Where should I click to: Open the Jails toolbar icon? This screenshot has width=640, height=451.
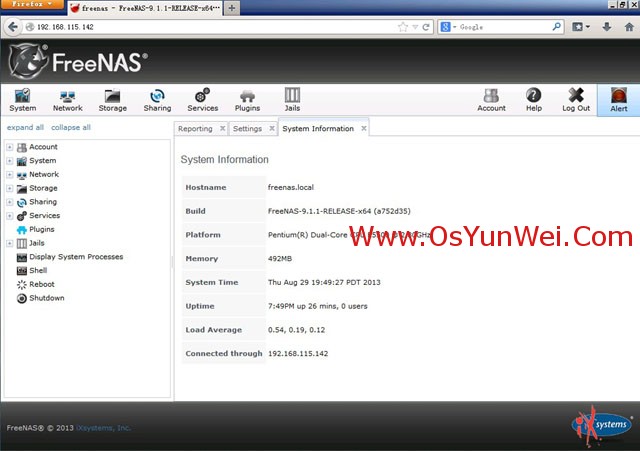click(x=292, y=100)
